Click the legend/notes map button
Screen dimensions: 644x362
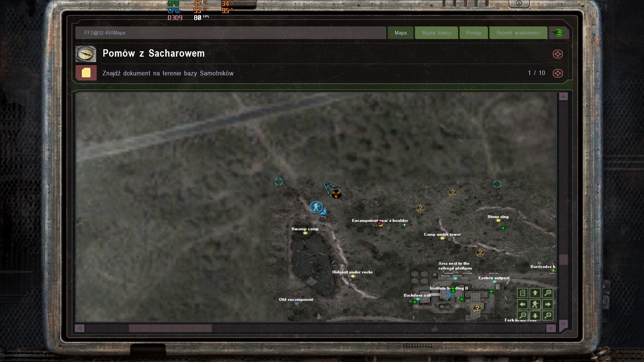tap(523, 293)
